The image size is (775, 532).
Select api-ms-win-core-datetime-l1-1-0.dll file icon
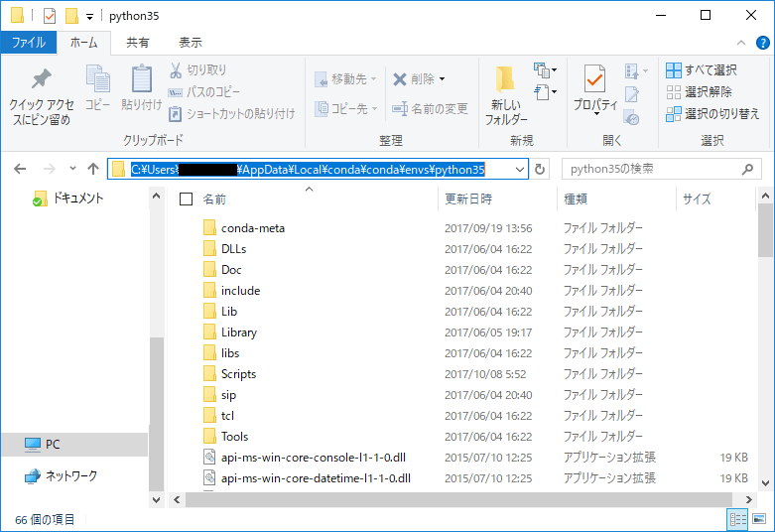tap(209, 478)
